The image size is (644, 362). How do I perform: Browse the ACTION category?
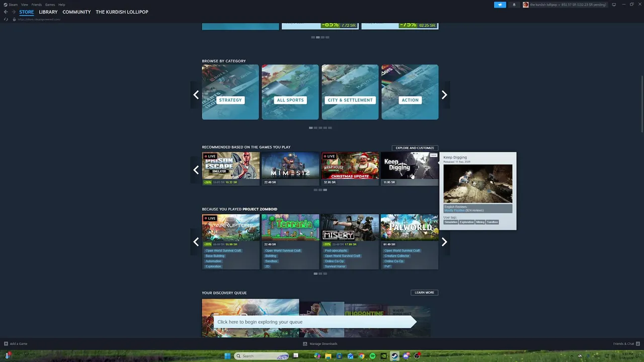pos(410,92)
